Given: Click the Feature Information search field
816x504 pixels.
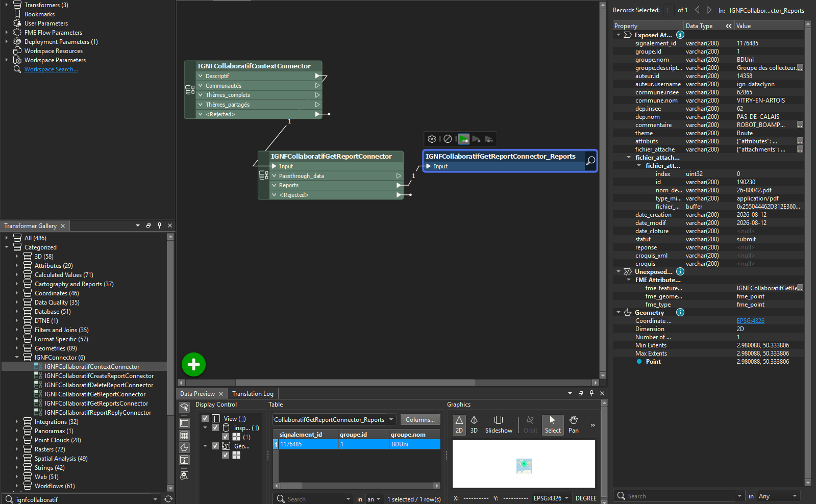Looking at the screenshot, I should coord(679,496).
